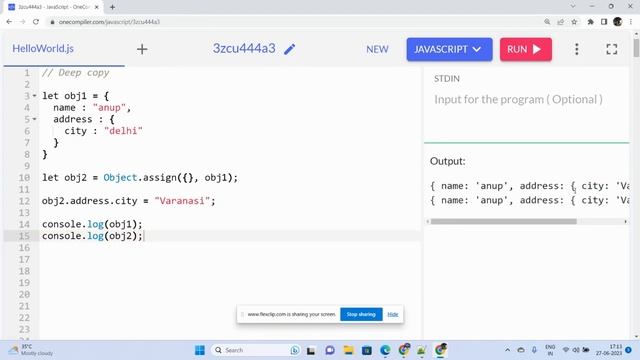Click the "delhi" string on line 6
The height and width of the screenshot is (360, 640).
coord(123,131)
